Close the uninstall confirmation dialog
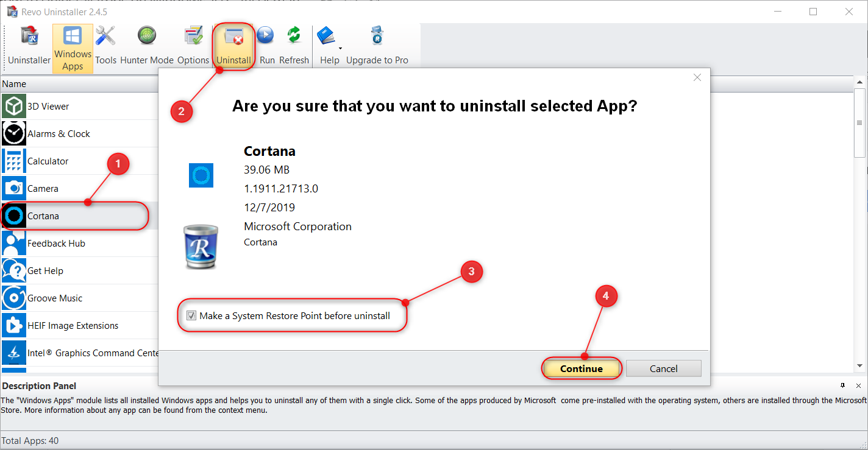The image size is (868, 450). (x=697, y=77)
